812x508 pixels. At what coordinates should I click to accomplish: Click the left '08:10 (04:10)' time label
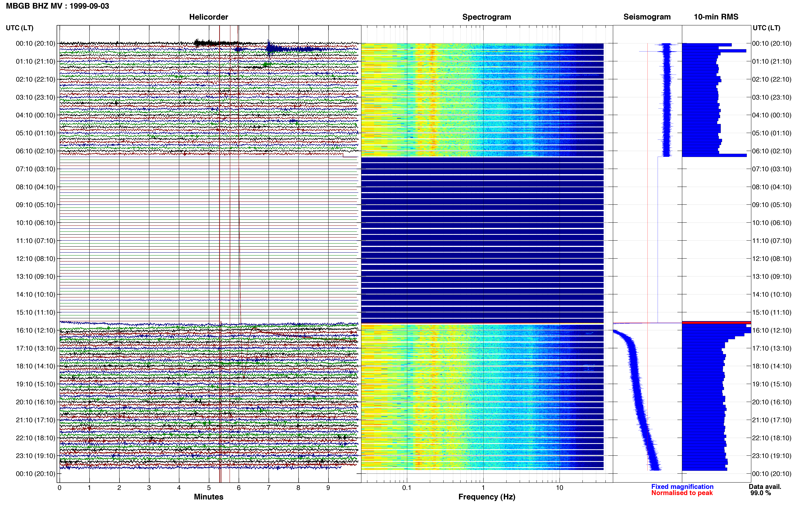pyautogui.click(x=36, y=187)
